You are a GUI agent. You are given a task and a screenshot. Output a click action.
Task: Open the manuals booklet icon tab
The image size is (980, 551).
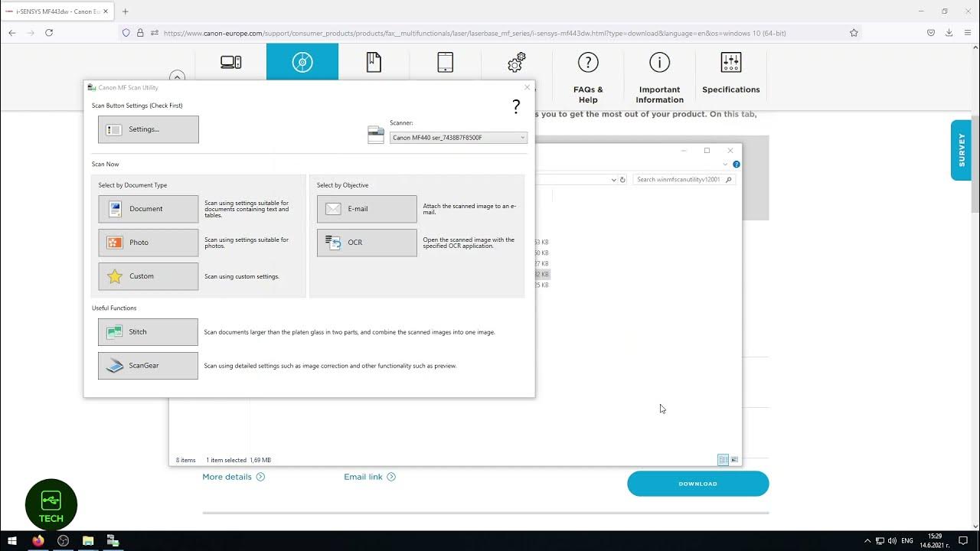point(374,62)
